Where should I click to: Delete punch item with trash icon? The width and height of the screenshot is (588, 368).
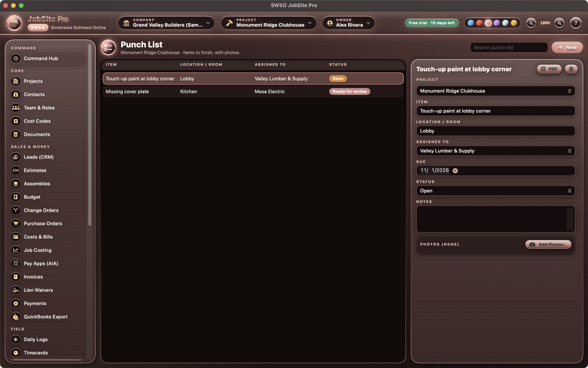(571, 69)
